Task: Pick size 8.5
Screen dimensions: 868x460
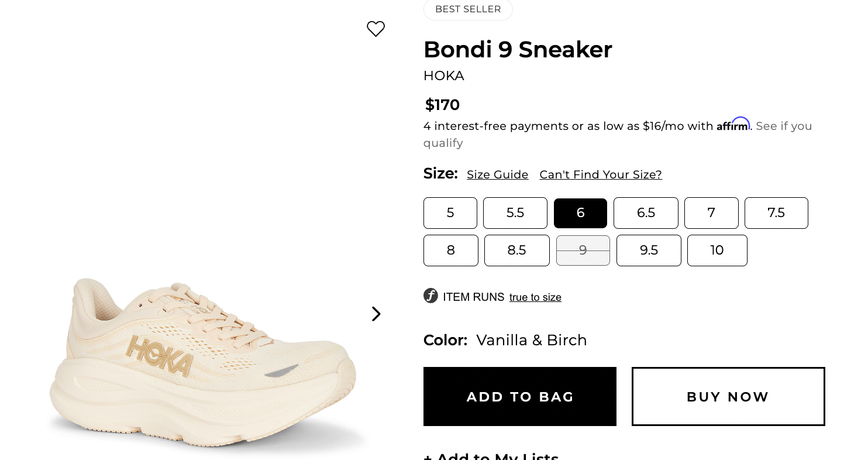Action: [x=517, y=250]
